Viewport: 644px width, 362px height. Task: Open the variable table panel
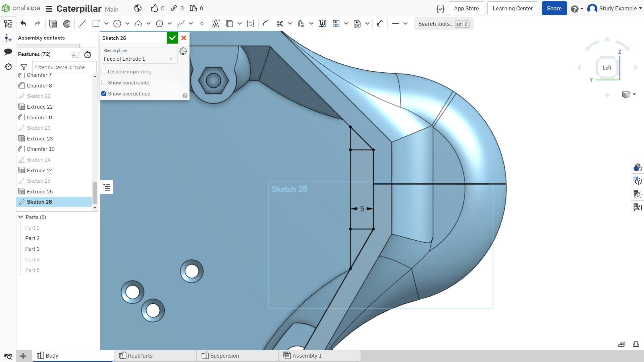pyautogui.click(x=637, y=207)
